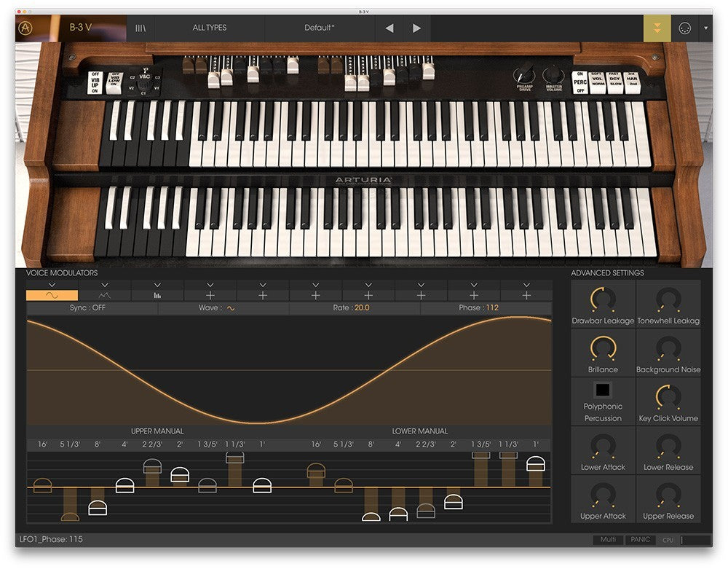Expand chevron above the fourth modulator slot
The width and height of the screenshot is (728, 569).
(x=210, y=285)
